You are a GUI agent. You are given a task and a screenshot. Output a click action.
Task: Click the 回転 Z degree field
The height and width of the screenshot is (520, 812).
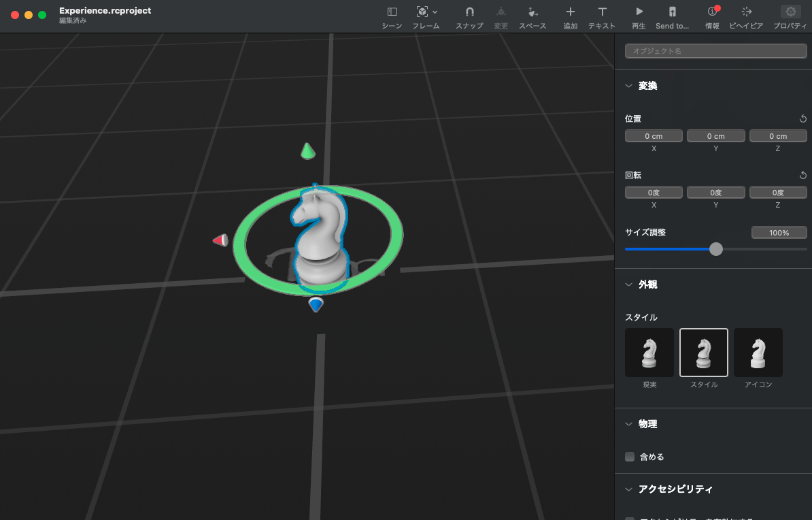[778, 193]
